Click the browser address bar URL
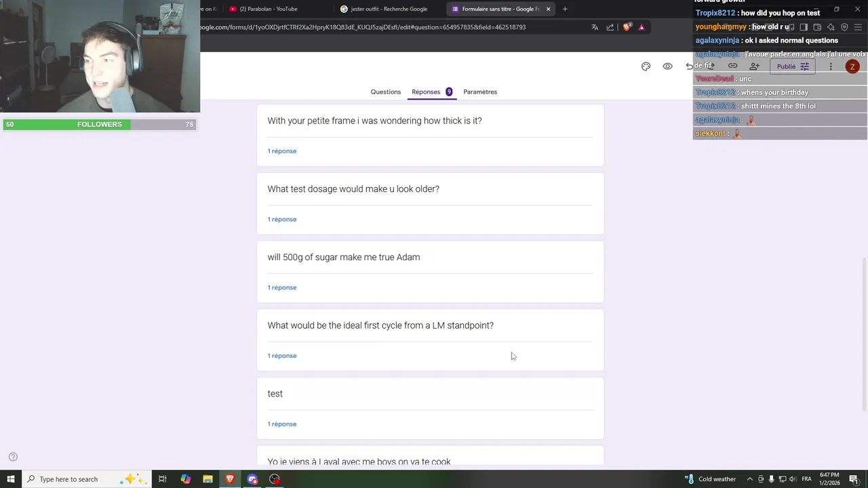868x488 pixels. pos(363,27)
